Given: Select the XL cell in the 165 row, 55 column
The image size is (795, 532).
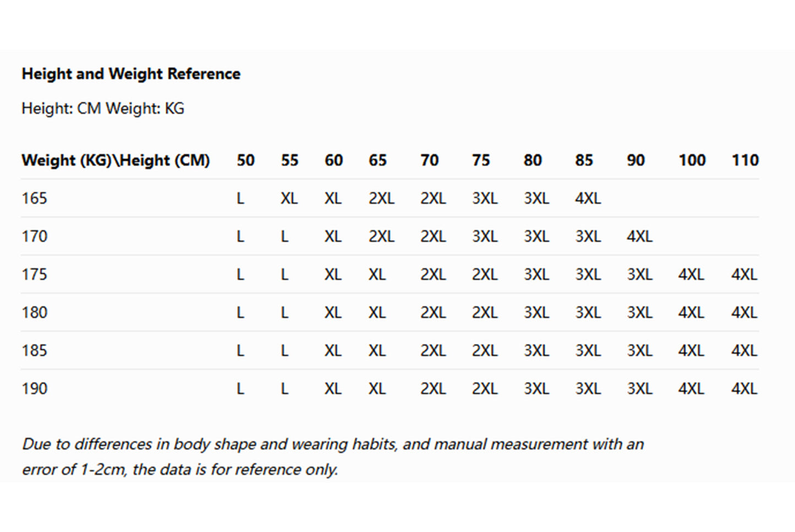Looking at the screenshot, I should [x=289, y=198].
